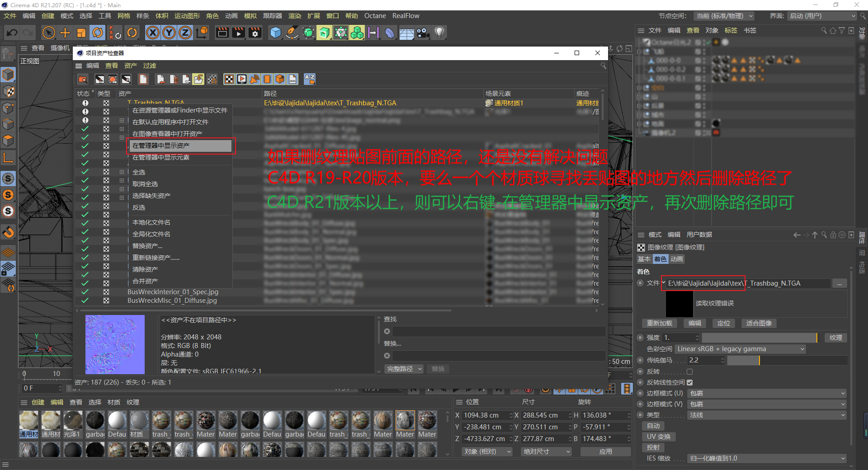Open the 边框模式 (U) dropdown

(767, 393)
